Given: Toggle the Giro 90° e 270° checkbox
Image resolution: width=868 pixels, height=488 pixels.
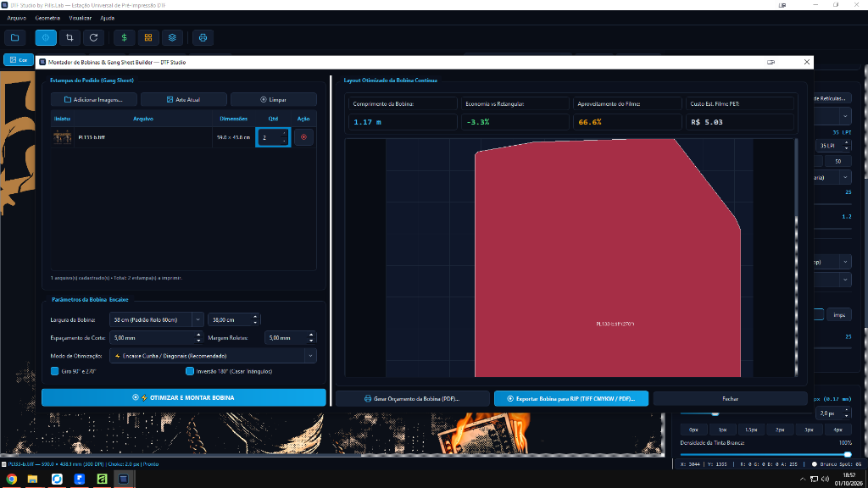Looking at the screenshot, I should 55,371.
